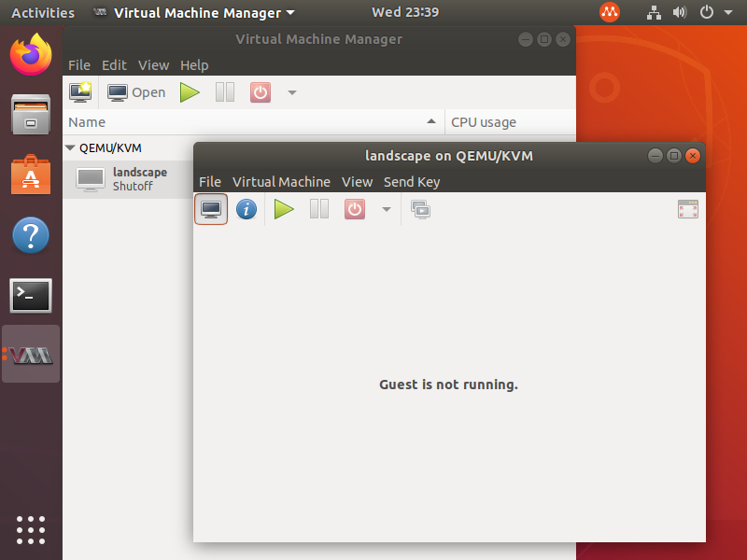Show the applications grid
Image resolution: width=747 pixels, height=560 pixels.
[x=31, y=530]
